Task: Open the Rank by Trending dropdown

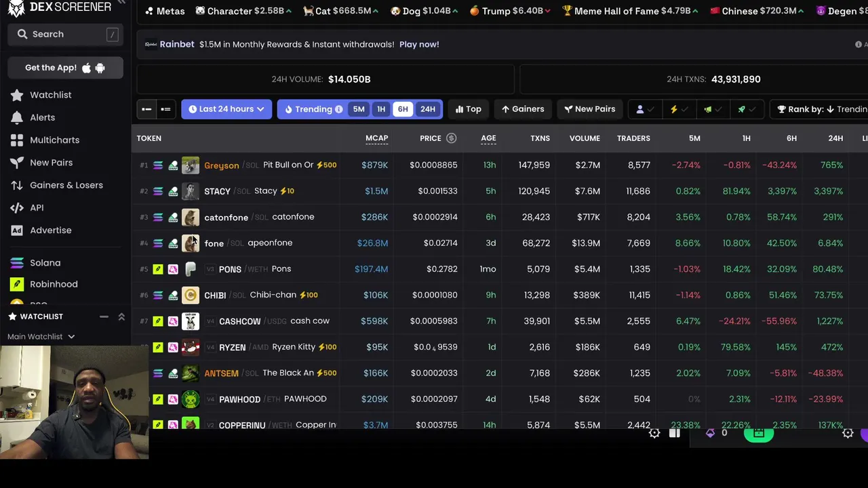Action: pyautogui.click(x=819, y=109)
